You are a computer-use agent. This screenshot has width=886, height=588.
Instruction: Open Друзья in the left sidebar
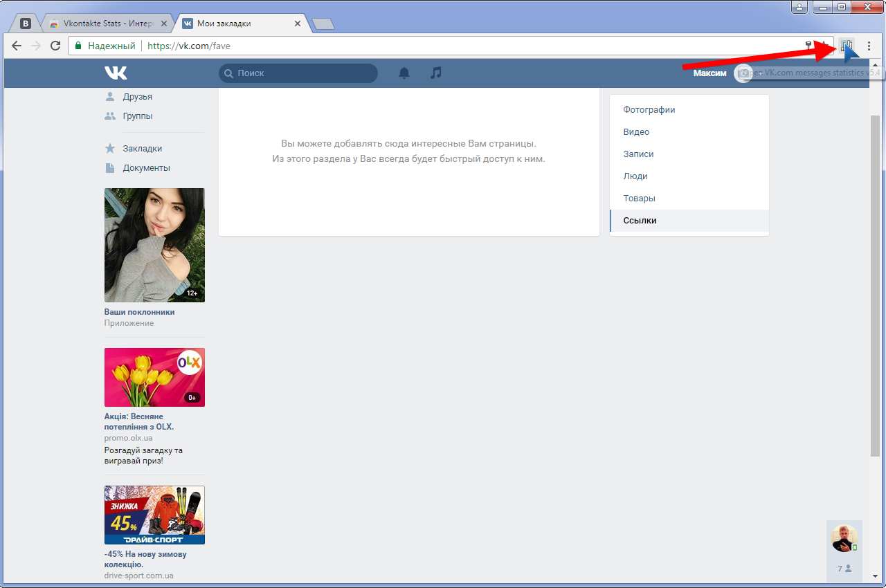pos(137,97)
